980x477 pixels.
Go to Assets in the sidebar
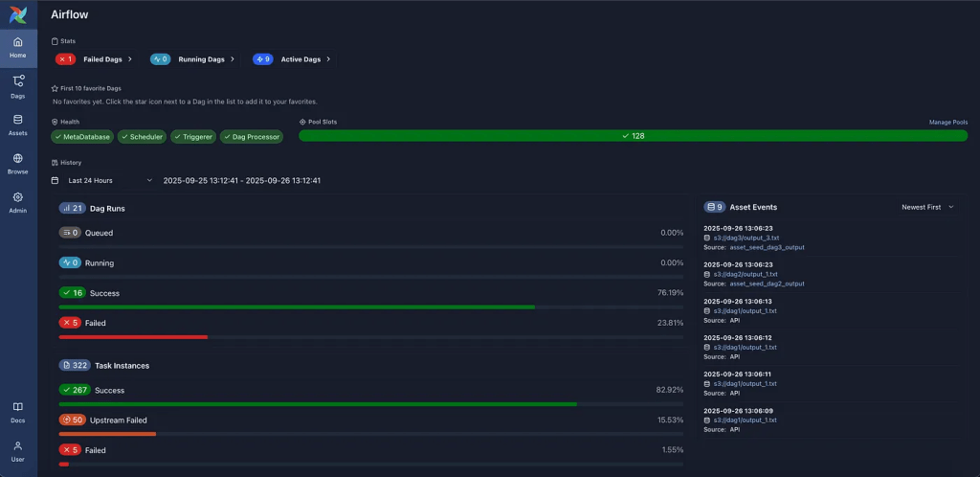(x=18, y=125)
